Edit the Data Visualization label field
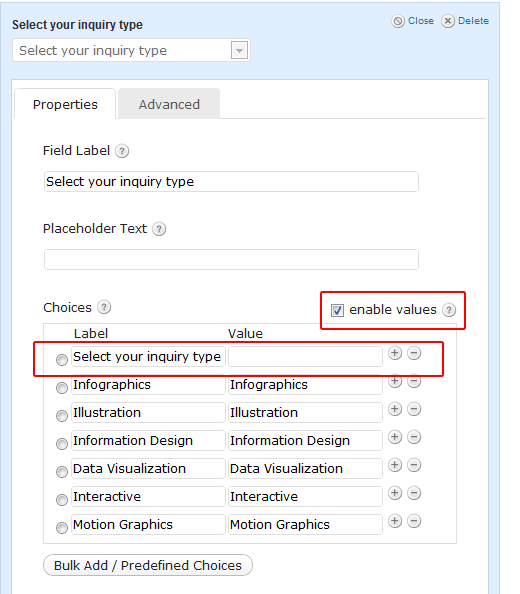 [x=148, y=469]
